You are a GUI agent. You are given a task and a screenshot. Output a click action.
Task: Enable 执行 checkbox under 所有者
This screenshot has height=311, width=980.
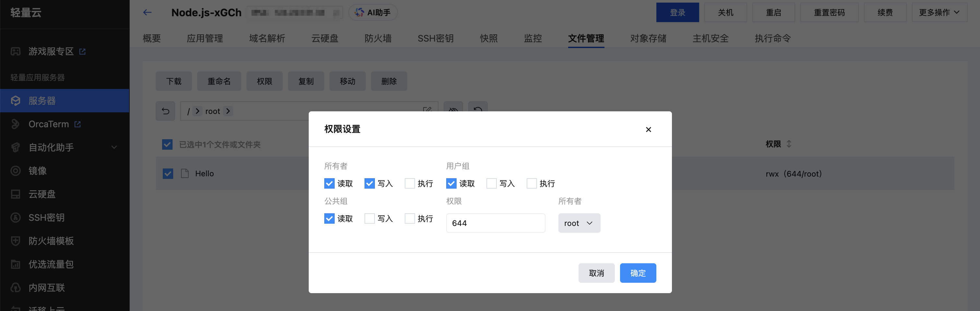tap(409, 183)
